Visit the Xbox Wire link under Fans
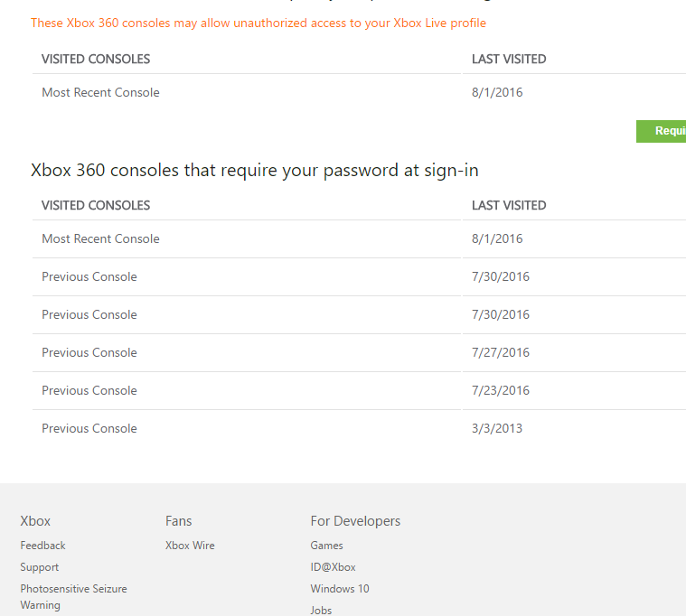This screenshot has width=686, height=616. pos(190,546)
